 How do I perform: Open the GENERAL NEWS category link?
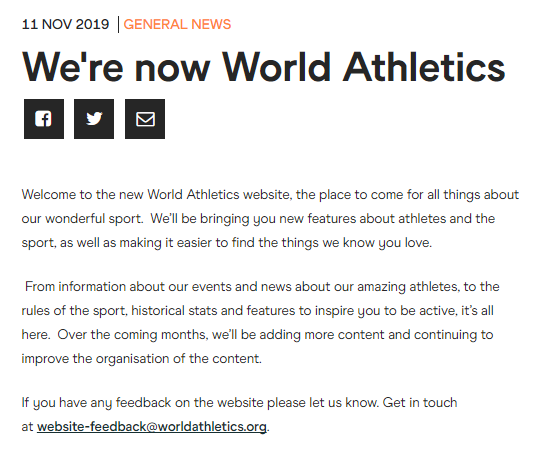tap(177, 24)
